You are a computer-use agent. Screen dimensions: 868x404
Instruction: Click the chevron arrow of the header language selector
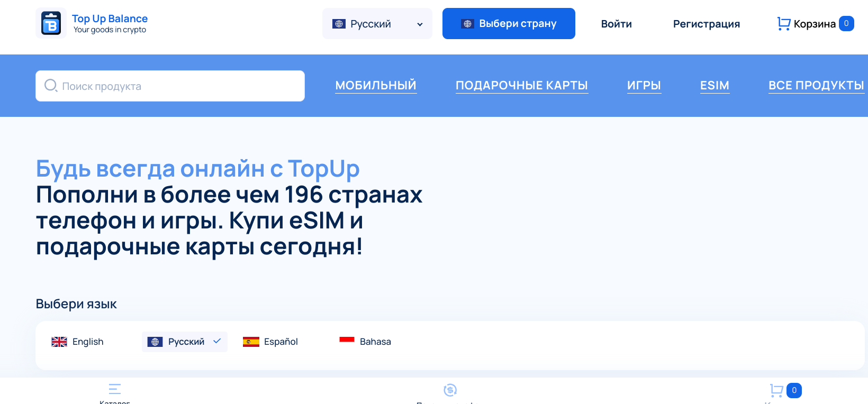tap(420, 24)
